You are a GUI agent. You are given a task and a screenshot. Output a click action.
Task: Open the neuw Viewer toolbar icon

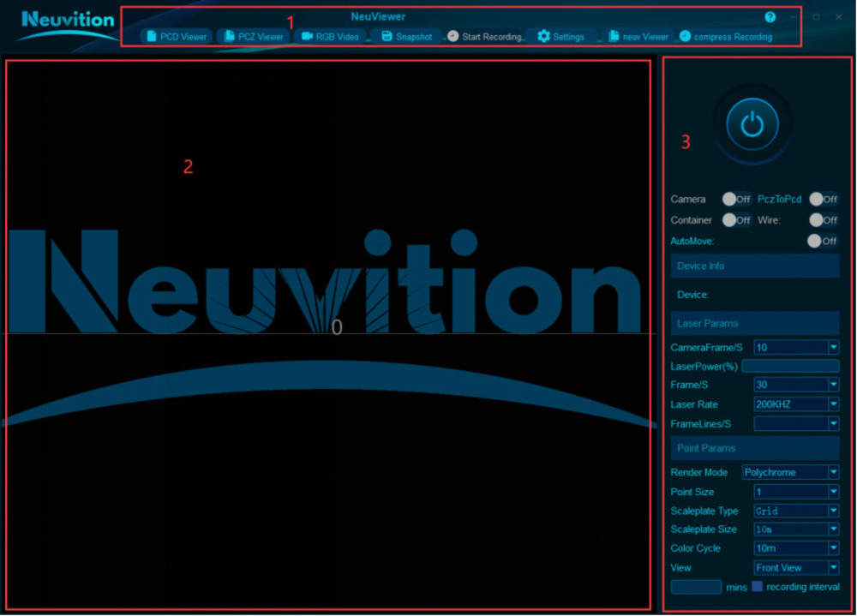tap(614, 37)
